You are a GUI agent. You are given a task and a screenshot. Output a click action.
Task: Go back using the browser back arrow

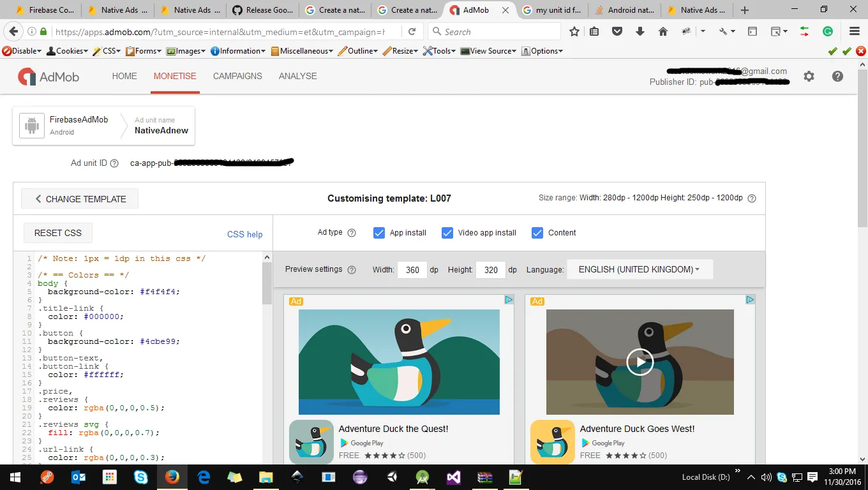pyautogui.click(x=14, y=31)
